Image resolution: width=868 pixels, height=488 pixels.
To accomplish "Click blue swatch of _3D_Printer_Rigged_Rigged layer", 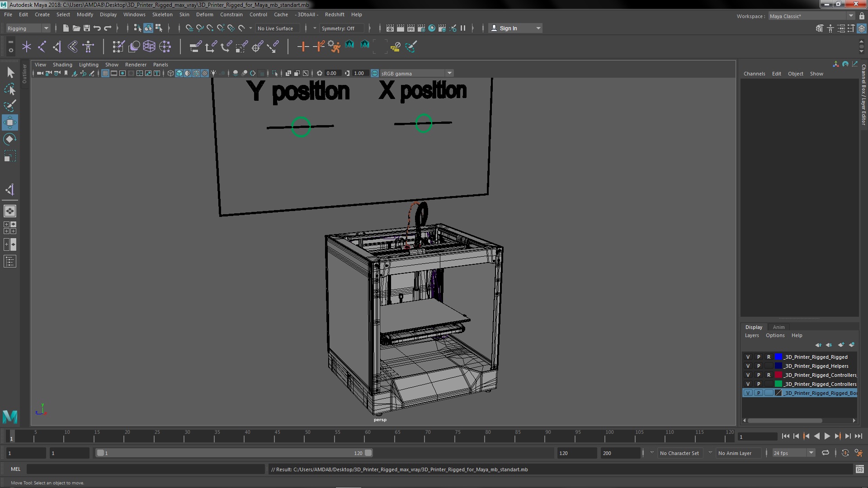I will tap(778, 357).
